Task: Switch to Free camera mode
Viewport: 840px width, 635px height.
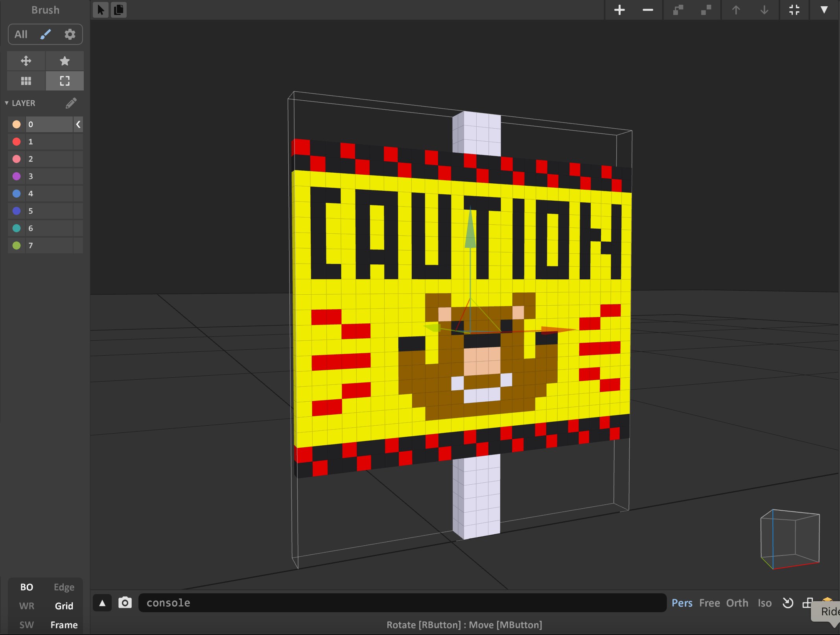Action: pos(709,603)
